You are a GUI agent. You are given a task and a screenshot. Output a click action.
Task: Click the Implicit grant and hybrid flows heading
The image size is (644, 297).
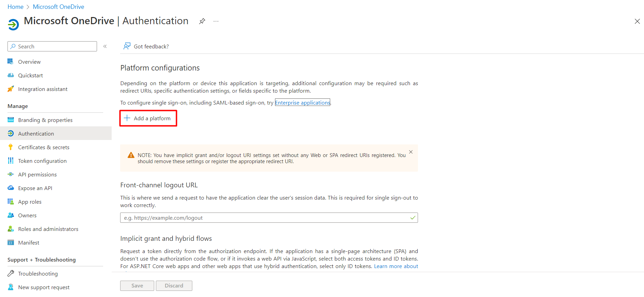click(166, 239)
